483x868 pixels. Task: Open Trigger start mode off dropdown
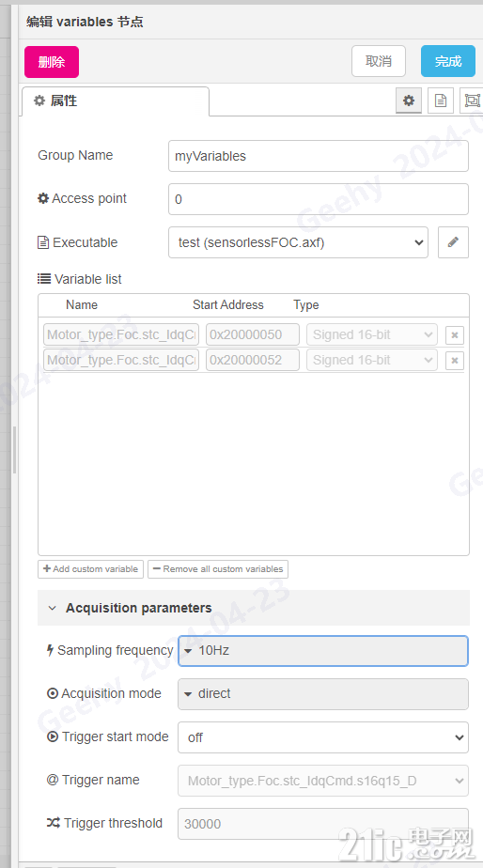coord(323,737)
